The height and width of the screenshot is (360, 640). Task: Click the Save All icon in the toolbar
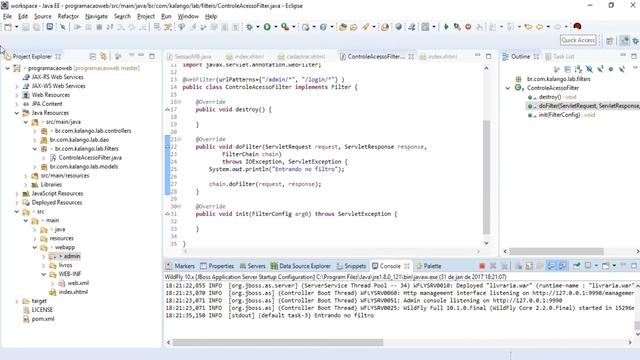[36, 27]
